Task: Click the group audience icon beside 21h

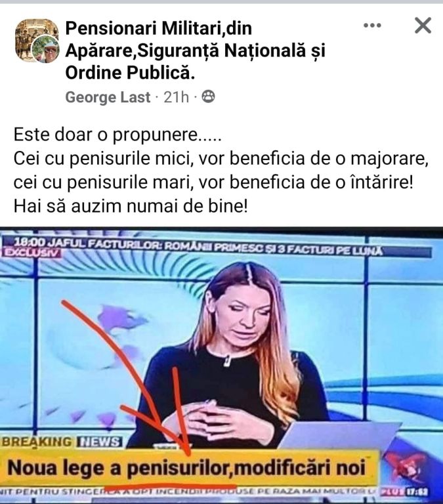Action: click(208, 96)
